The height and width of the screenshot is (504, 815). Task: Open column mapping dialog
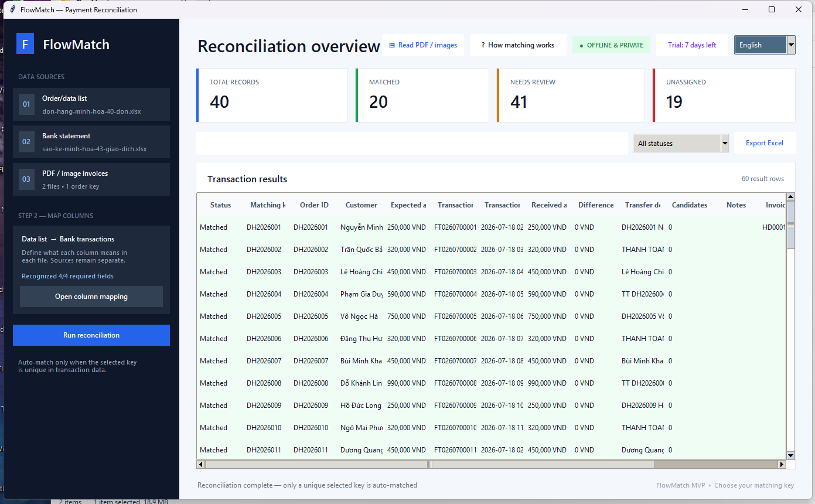click(91, 297)
